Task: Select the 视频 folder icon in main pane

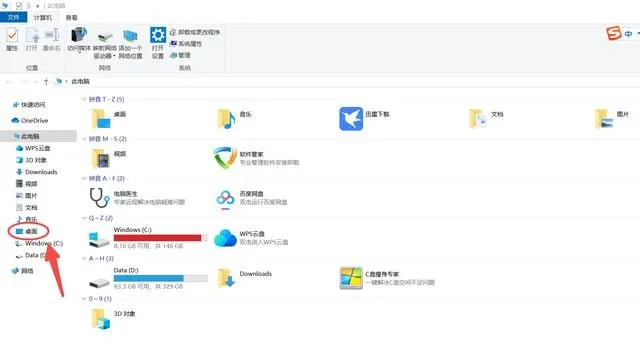Action: click(101, 158)
